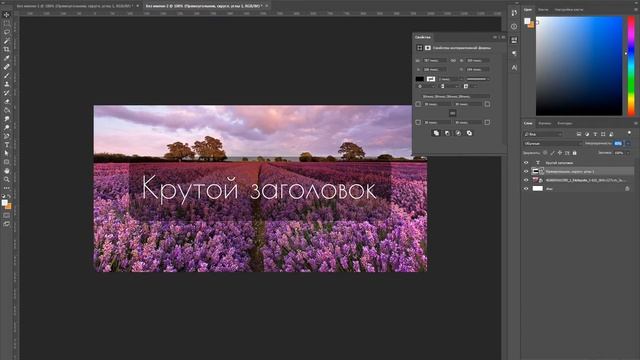Switch to the Channels tab
The image size is (640, 360).
pyautogui.click(x=544, y=123)
